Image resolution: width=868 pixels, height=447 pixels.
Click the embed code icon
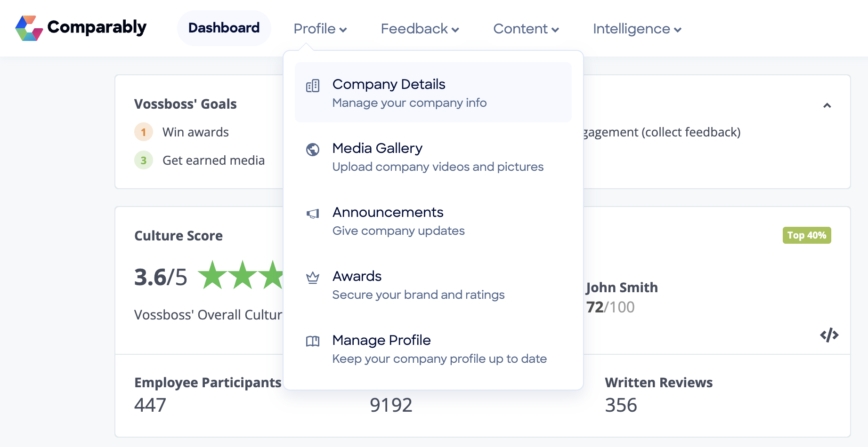829,335
